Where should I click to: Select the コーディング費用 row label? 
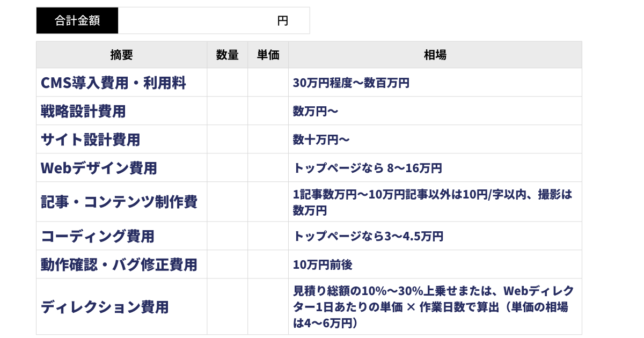(x=98, y=236)
